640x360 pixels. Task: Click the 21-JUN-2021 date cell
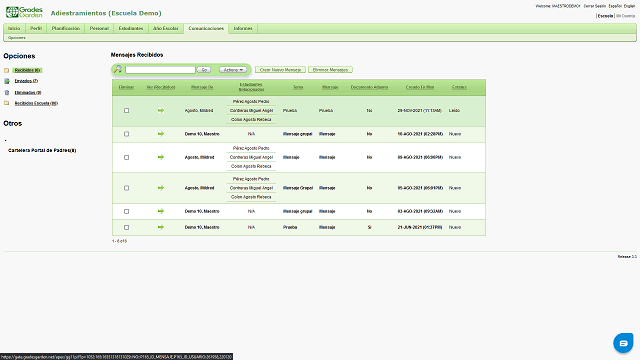point(420,227)
